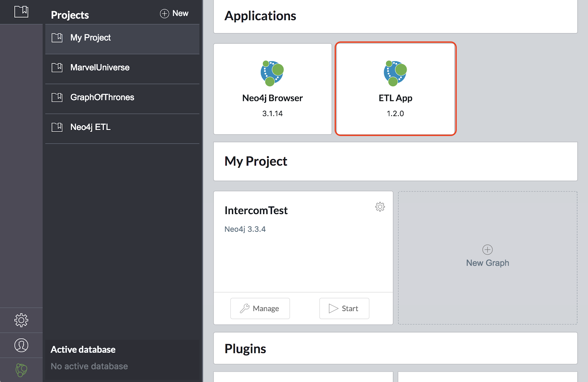
Task: Click the Applications section heading
Action: coord(260,16)
